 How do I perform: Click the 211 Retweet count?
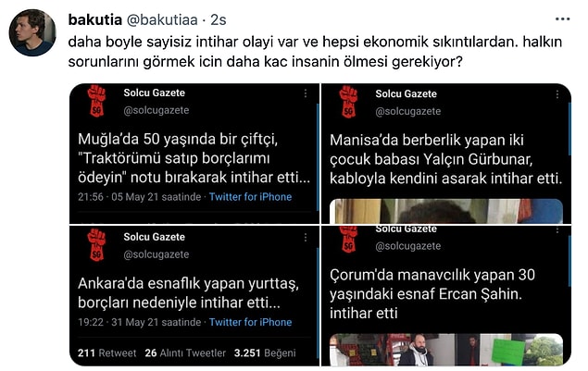106,353
